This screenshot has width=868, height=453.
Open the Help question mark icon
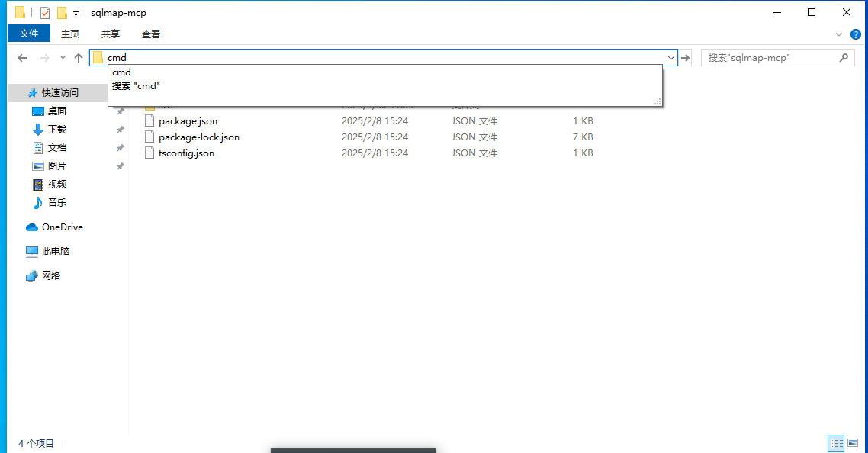tap(856, 34)
